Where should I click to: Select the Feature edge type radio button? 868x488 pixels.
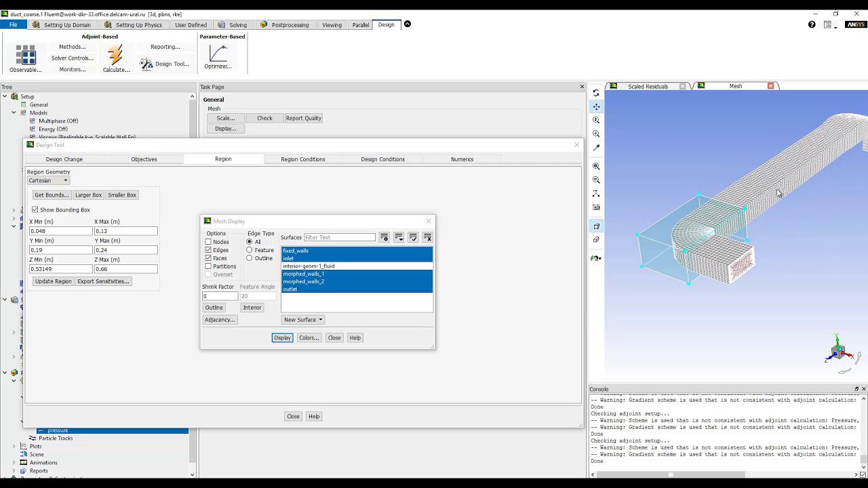pyautogui.click(x=250, y=250)
